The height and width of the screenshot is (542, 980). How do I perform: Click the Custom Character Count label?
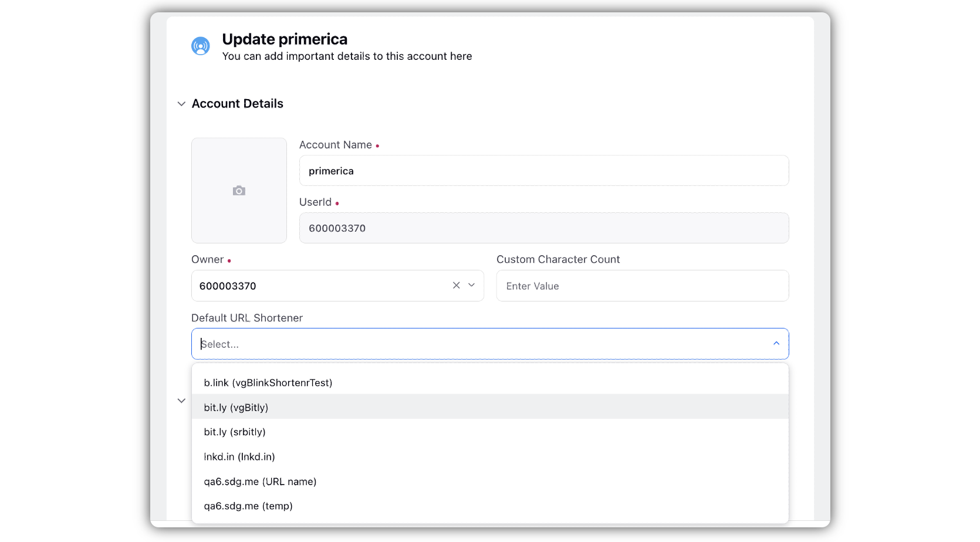[x=558, y=259]
